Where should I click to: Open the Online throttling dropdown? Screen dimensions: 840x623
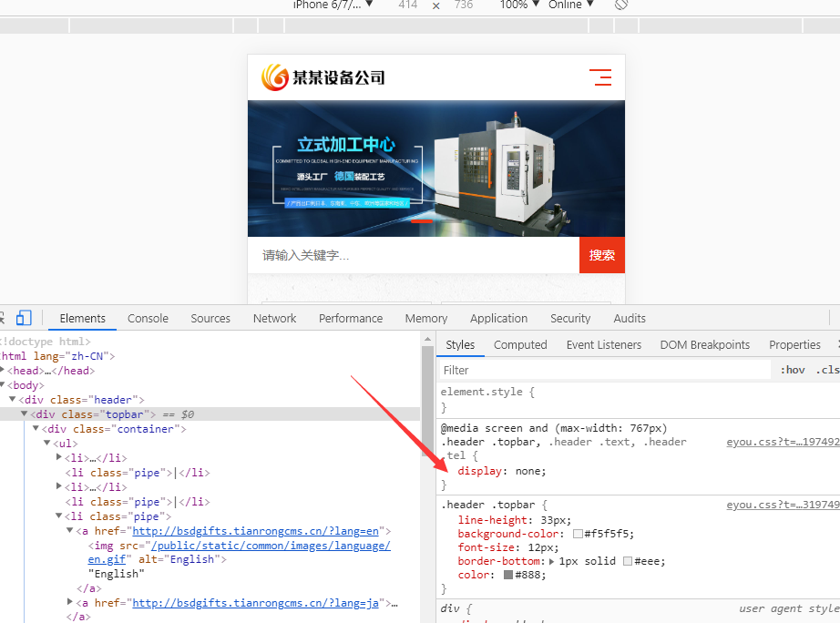click(571, 5)
